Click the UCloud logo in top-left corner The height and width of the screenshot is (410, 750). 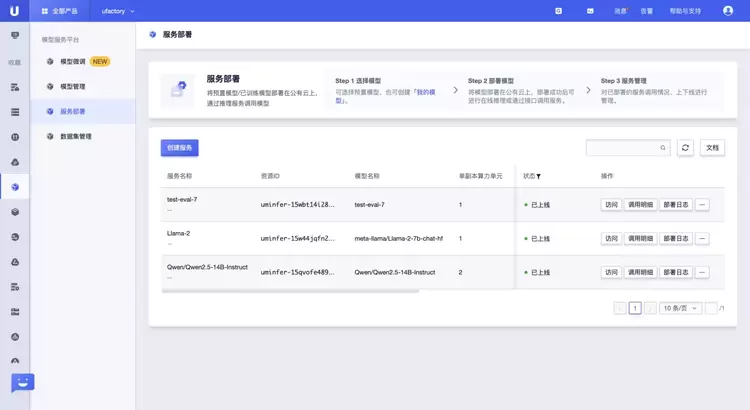click(14, 10)
